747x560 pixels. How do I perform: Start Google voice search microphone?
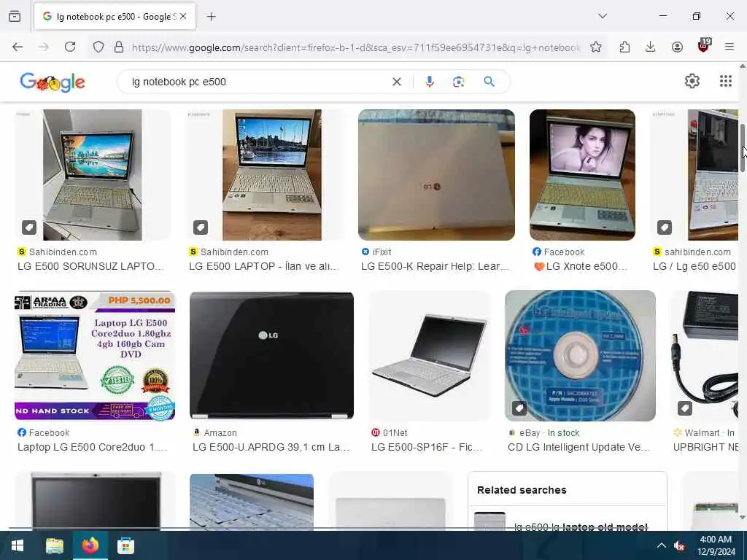coord(429,82)
